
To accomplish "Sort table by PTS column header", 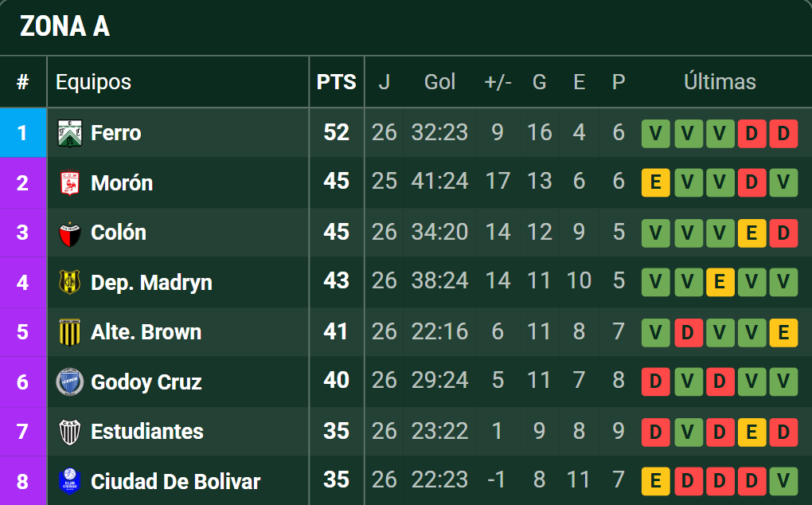I will [337, 82].
